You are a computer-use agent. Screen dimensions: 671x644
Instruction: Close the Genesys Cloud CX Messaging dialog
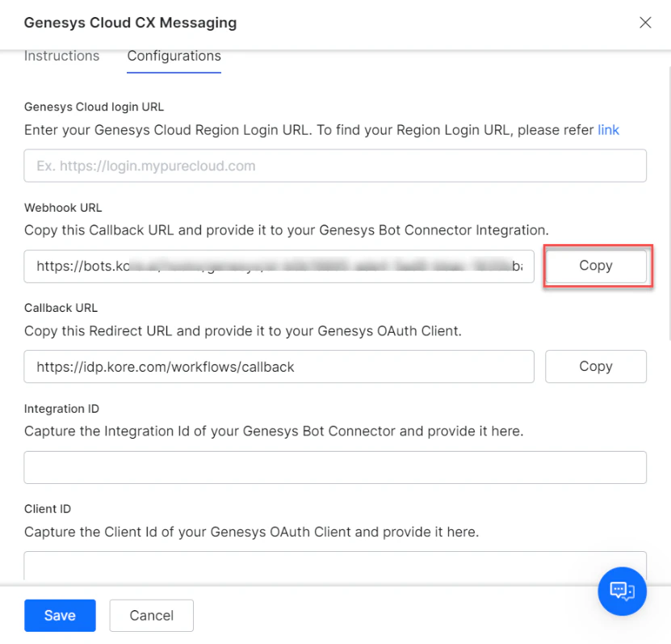(645, 23)
